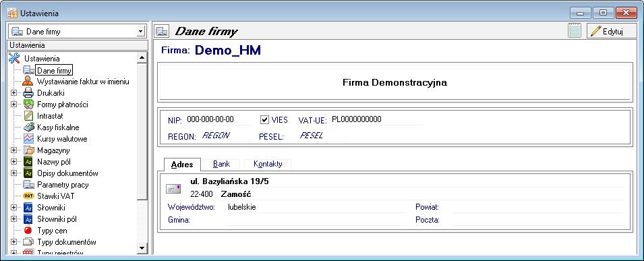Click the Opisy dokumentów icon
The image size is (644, 261).
click(28, 173)
